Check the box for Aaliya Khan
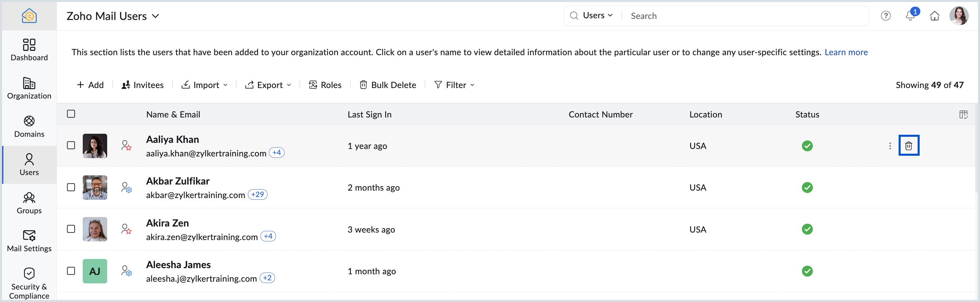Image resolution: width=980 pixels, height=302 pixels. pos(71,146)
